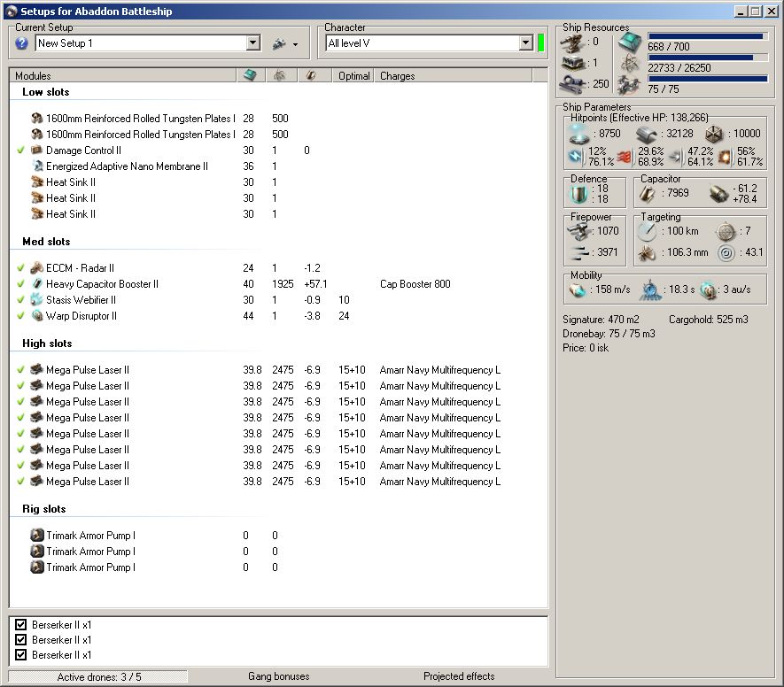Click the first Trimark Armor Pump I icon

pos(36,536)
